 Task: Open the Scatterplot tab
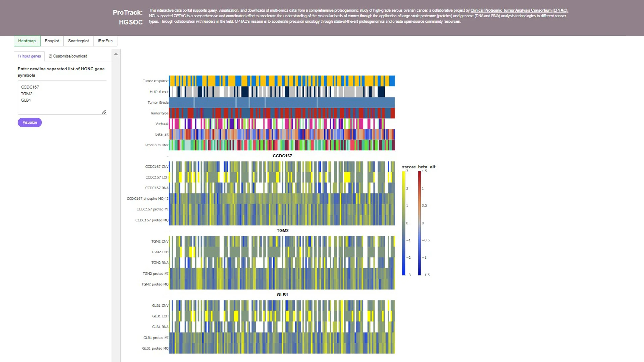coord(78,41)
